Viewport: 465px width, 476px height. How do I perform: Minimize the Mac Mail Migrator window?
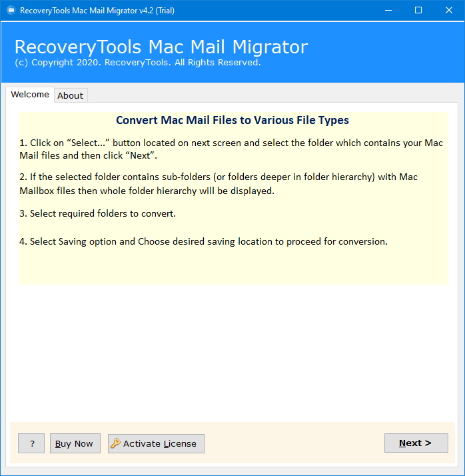pos(388,10)
